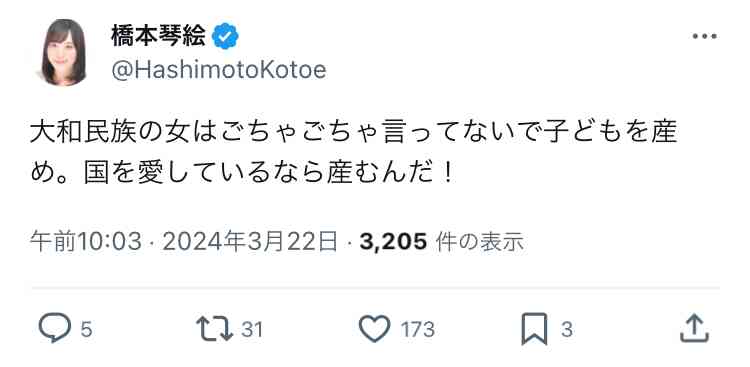The height and width of the screenshot is (367, 750).
Task: Click the 2024年3月22日 date link
Action: [x=250, y=243]
